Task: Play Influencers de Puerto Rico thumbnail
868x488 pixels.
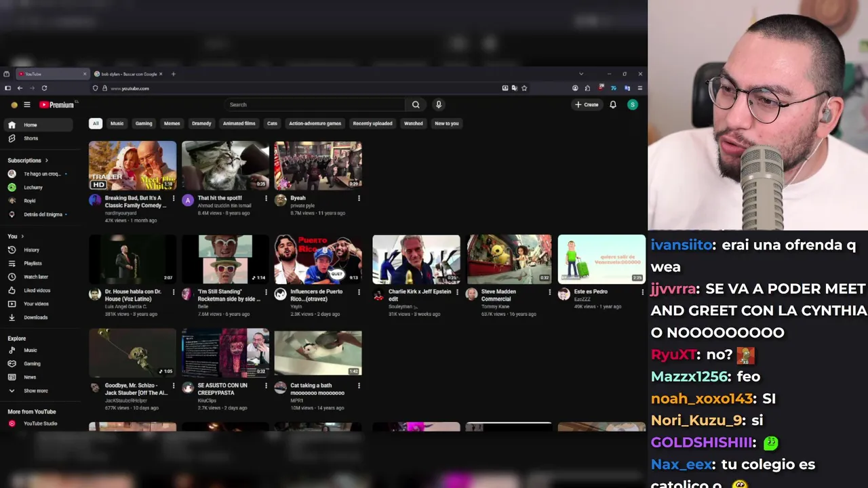Action: point(318,260)
